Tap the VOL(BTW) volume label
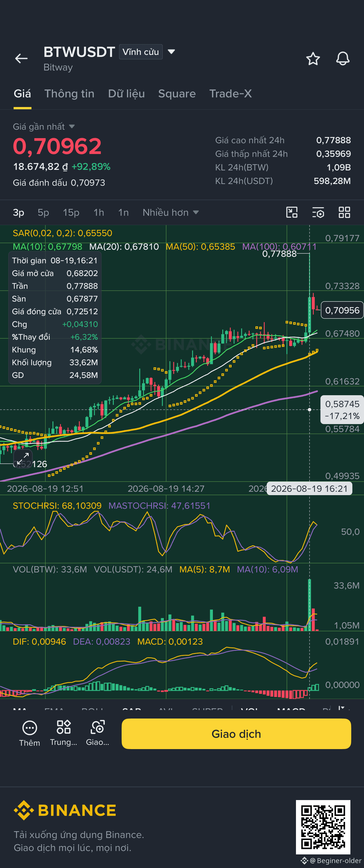 [50, 569]
